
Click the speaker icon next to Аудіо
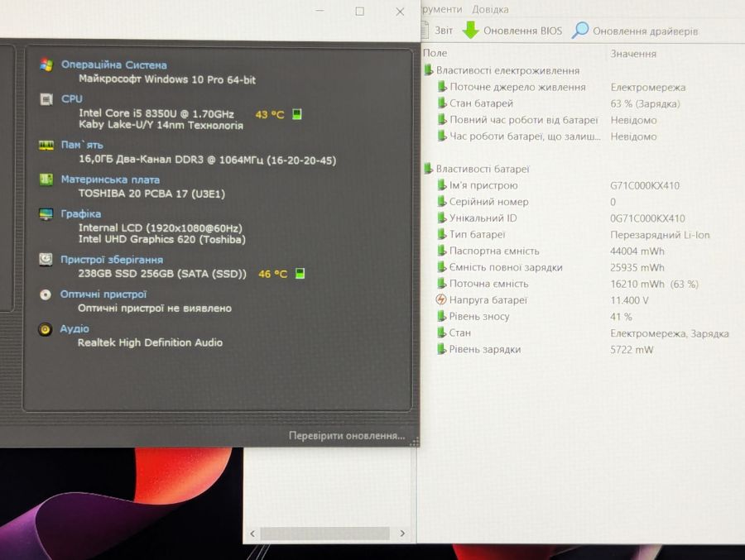[46, 329]
